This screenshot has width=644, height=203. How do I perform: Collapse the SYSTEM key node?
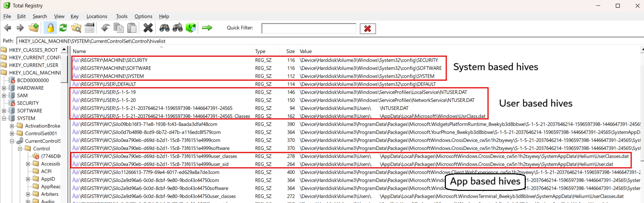pos(4,118)
